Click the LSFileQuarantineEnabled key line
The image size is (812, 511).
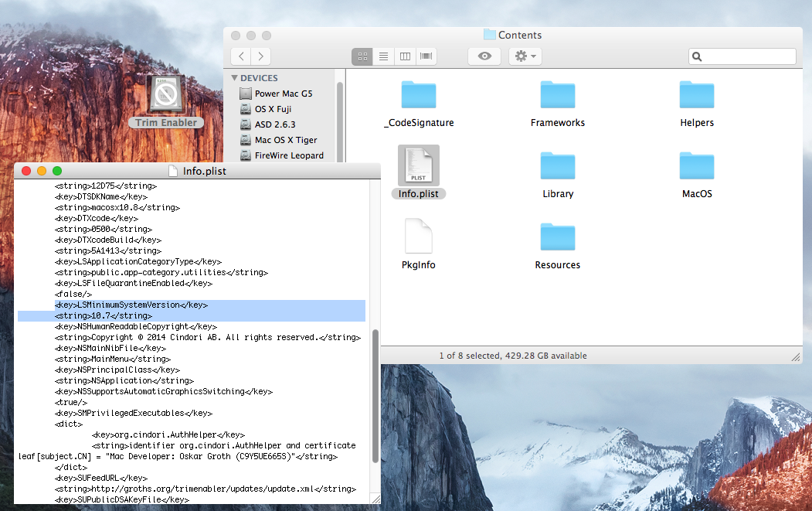coord(134,284)
